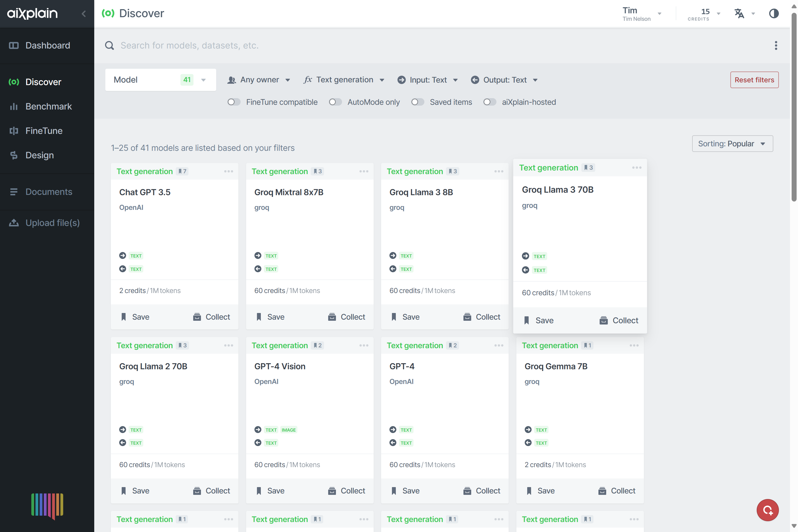Open the red chat support bubble
The image size is (798, 532).
(767, 510)
